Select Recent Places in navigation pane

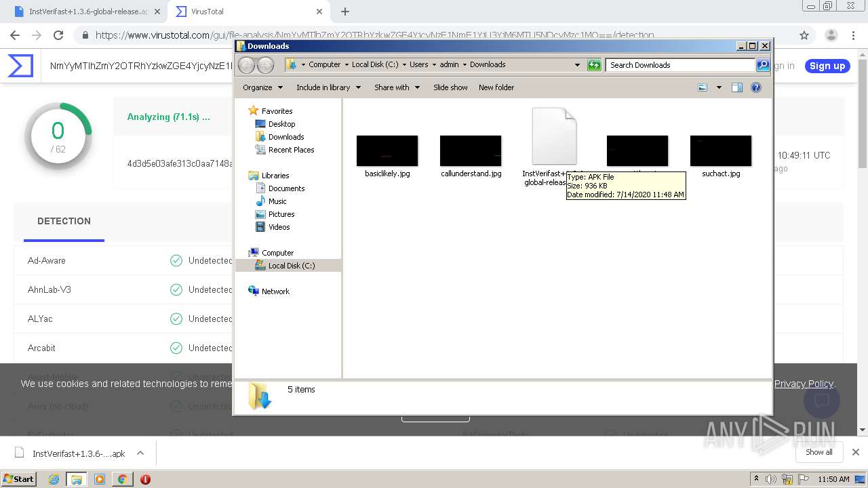click(291, 150)
